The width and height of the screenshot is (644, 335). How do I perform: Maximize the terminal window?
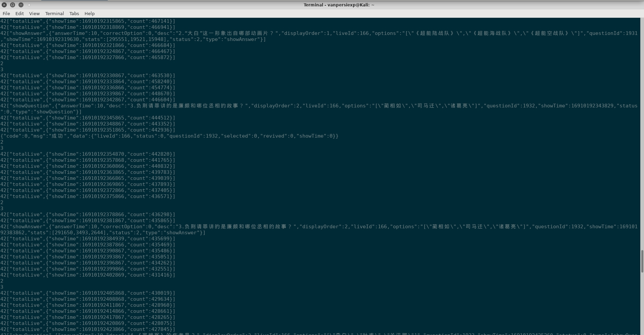click(x=12, y=5)
